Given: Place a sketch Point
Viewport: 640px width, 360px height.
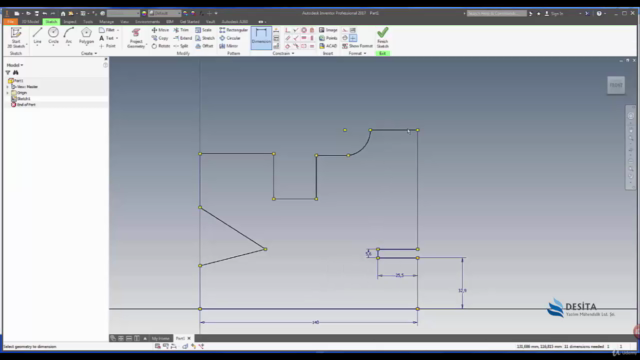Looking at the screenshot, I should (x=107, y=46).
